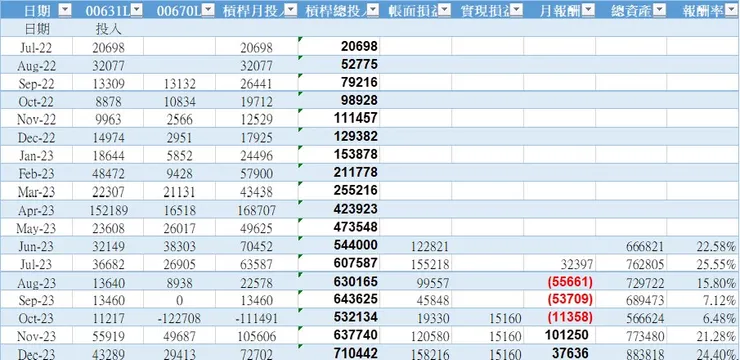Select cell with value 26017
The image size is (740, 360).
tap(179, 228)
